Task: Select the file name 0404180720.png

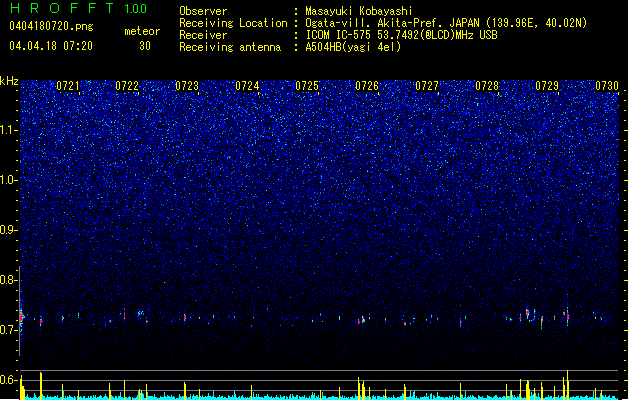Action: (51, 27)
